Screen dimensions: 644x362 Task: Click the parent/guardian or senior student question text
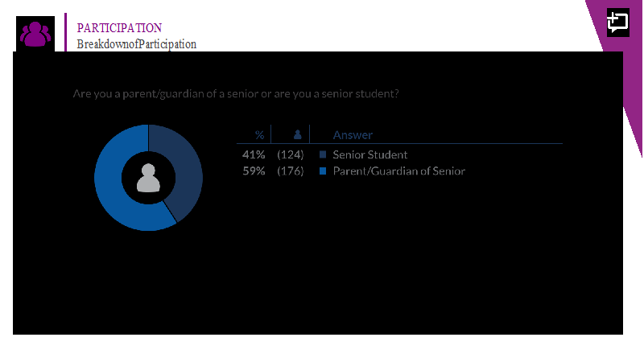(x=236, y=94)
